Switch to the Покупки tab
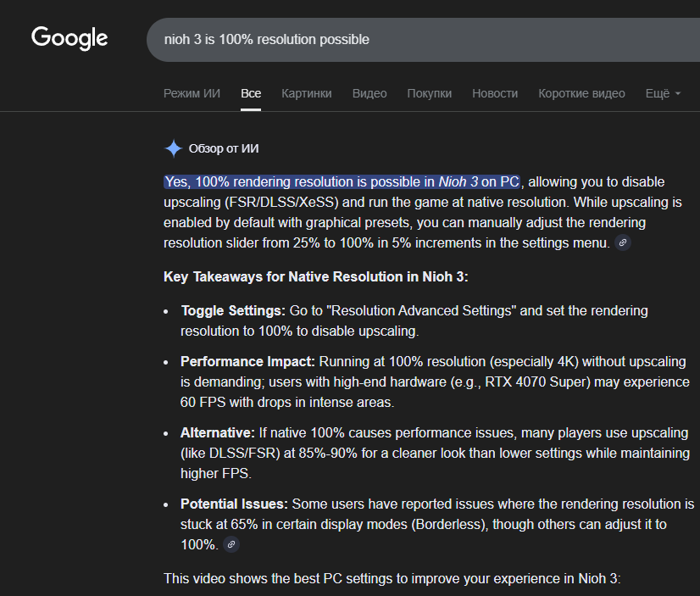Image resolution: width=700 pixels, height=596 pixels. 430,93
